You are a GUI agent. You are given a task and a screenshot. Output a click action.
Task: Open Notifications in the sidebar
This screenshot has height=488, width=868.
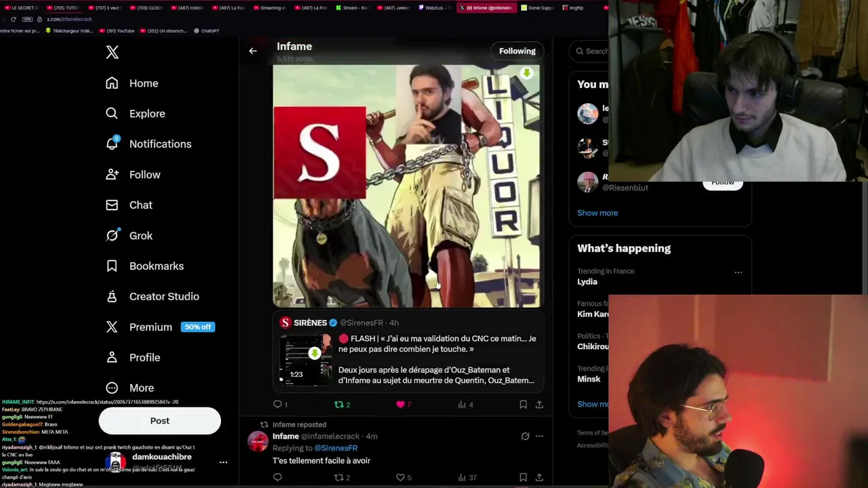pyautogui.click(x=149, y=144)
